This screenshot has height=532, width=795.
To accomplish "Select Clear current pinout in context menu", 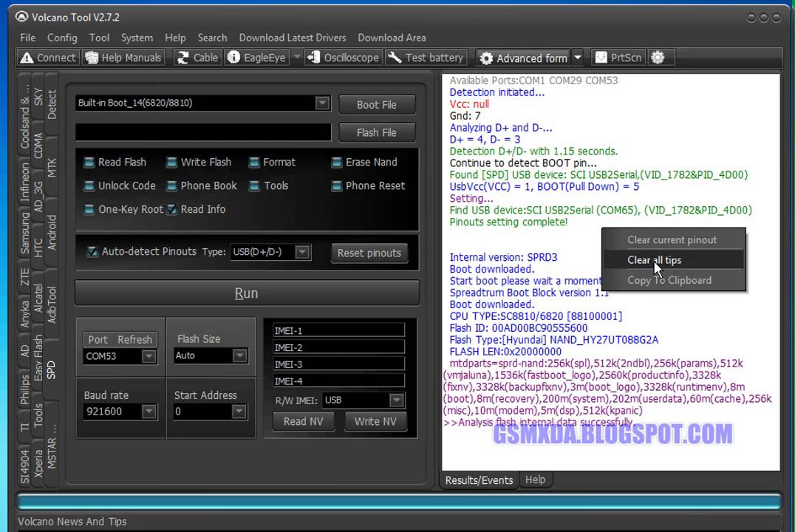I will [x=673, y=240].
